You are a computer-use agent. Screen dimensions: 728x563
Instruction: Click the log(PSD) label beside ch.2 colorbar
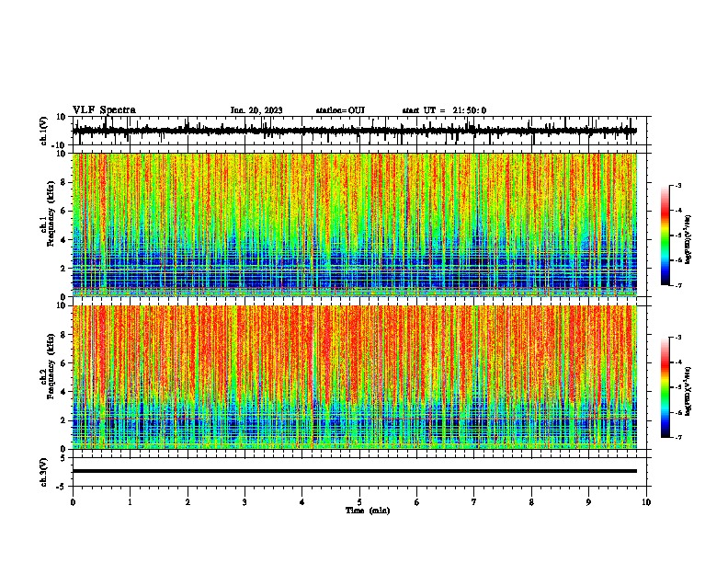coord(688,391)
